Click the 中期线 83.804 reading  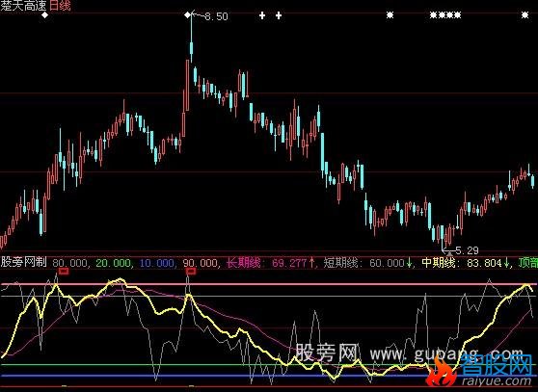point(467,263)
